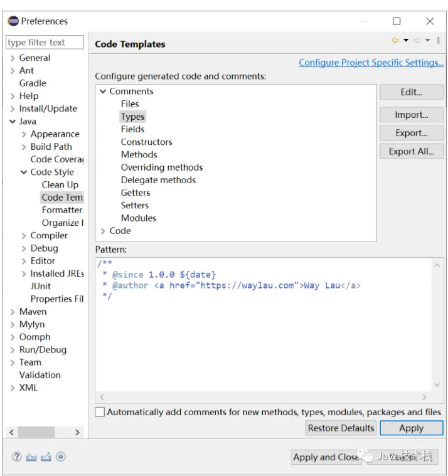Image resolution: width=448 pixels, height=476 pixels.
Task: Select Types under Comments
Action: coord(133,117)
